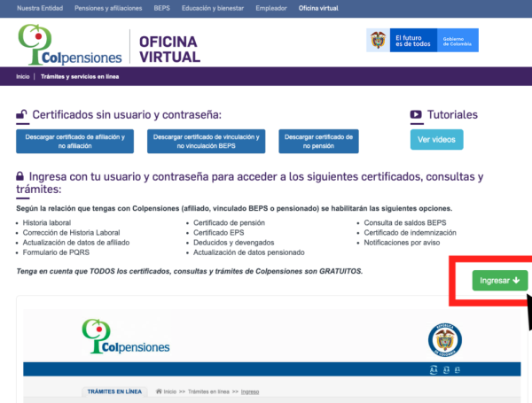Click the home icon in the preview breadcrumb
The width and height of the screenshot is (532, 403).
click(x=159, y=391)
